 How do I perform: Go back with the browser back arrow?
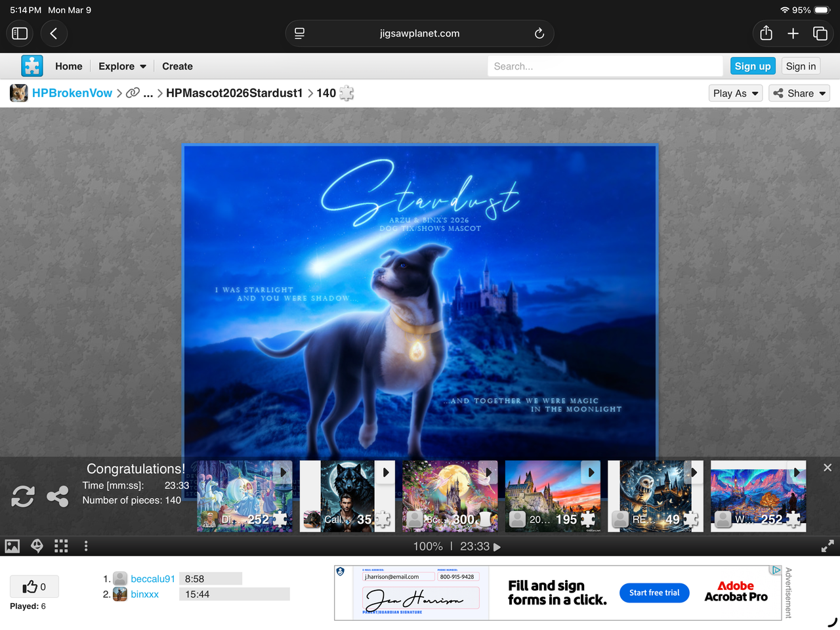pos(54,33)
